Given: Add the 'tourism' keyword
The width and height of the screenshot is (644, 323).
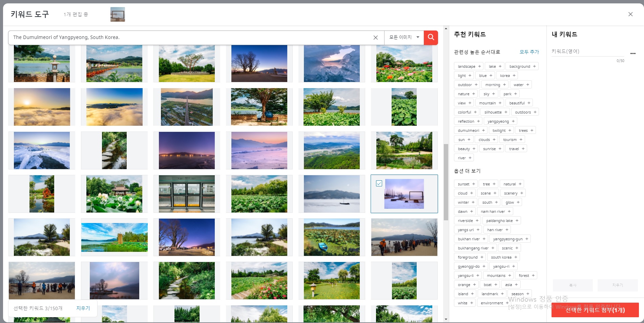Looking at the screenshot, I should pyautogui.click(x=513, y=140).
